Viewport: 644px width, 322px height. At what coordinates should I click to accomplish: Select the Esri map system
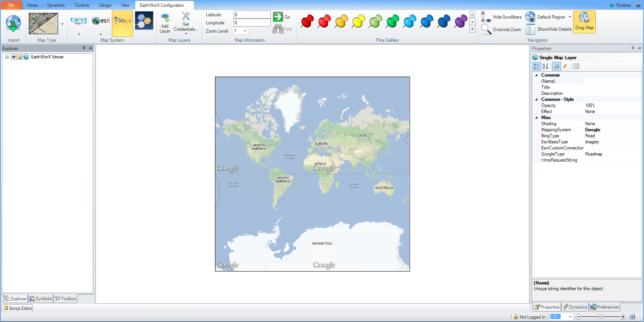coord(101,21)
